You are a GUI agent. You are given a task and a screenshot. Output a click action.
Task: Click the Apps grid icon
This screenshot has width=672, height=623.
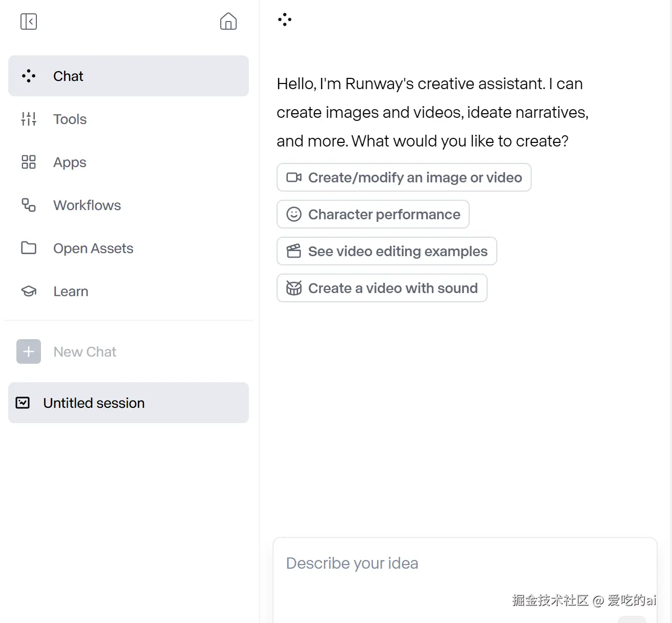[29, 162]
